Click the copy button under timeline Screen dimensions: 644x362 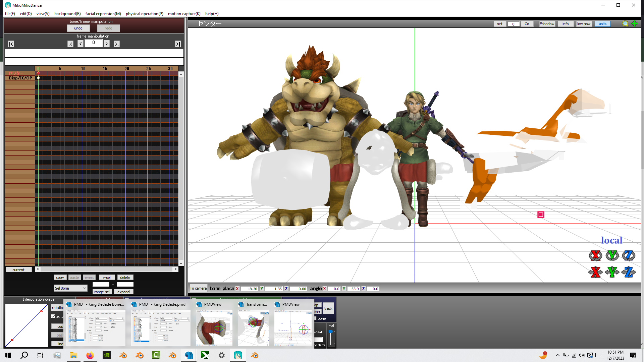(x=60, y=278)
